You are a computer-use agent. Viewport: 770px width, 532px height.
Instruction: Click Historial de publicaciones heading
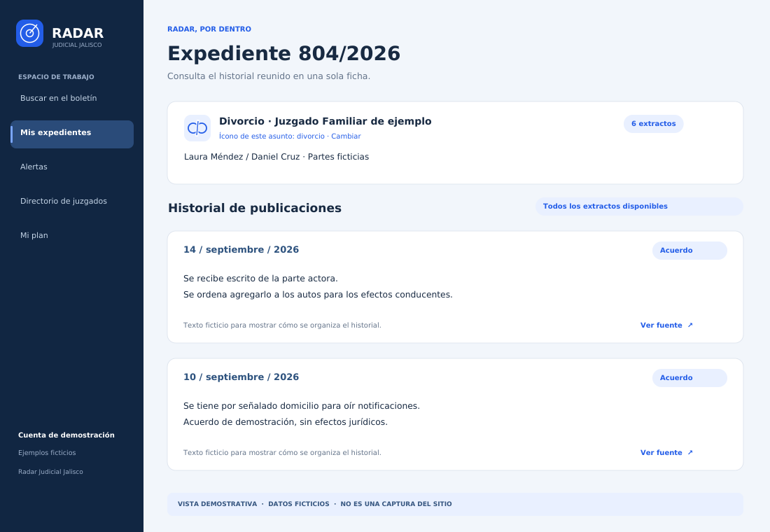[x=254, y=209]
